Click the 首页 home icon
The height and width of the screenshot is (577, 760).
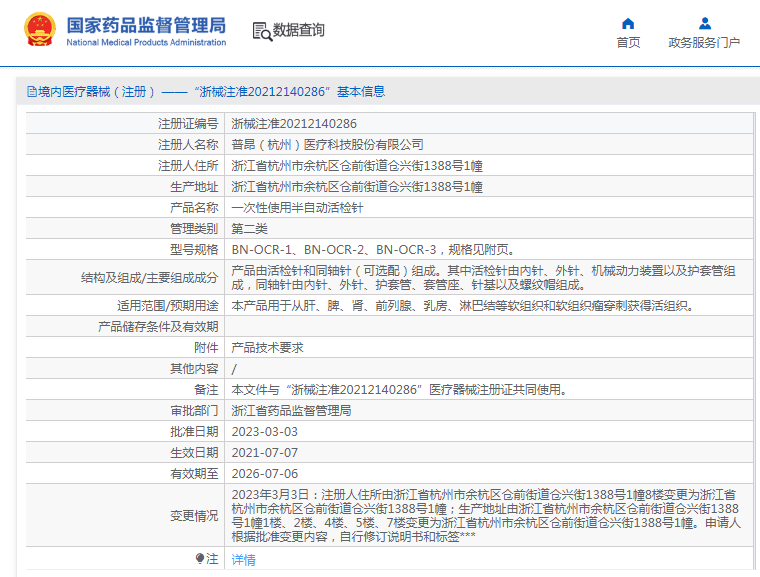628,23
